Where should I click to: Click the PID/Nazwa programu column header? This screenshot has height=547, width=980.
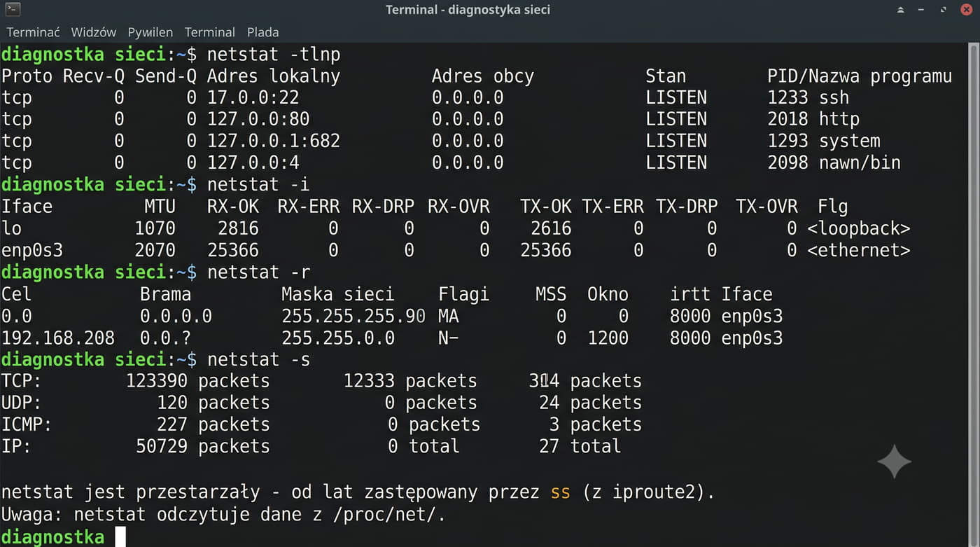(860, 76)
